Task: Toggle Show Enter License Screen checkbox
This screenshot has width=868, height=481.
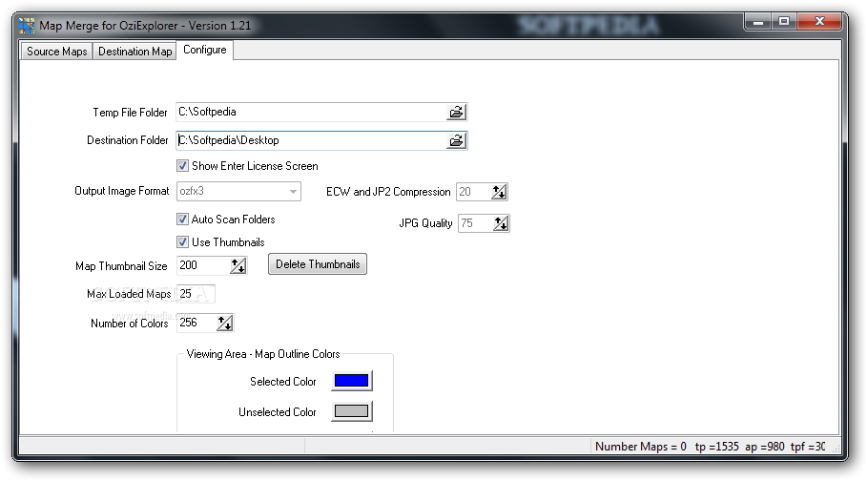Action: [183, 166]
